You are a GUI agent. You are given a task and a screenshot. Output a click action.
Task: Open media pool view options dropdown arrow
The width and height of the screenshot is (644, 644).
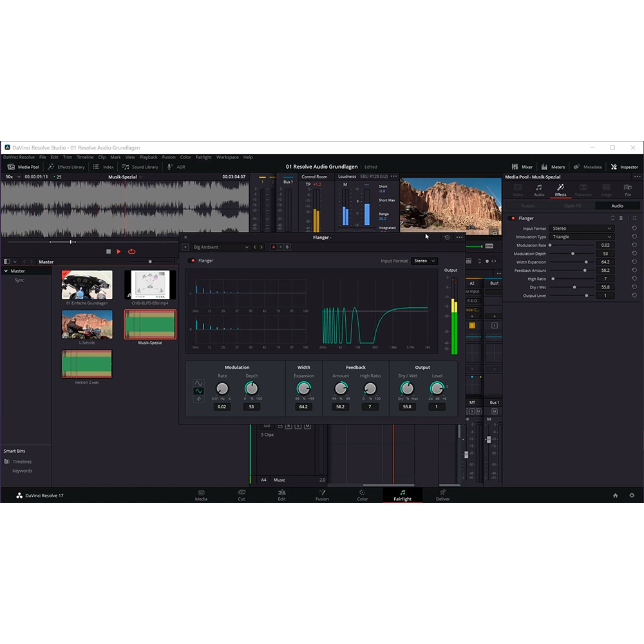[15, 261]
